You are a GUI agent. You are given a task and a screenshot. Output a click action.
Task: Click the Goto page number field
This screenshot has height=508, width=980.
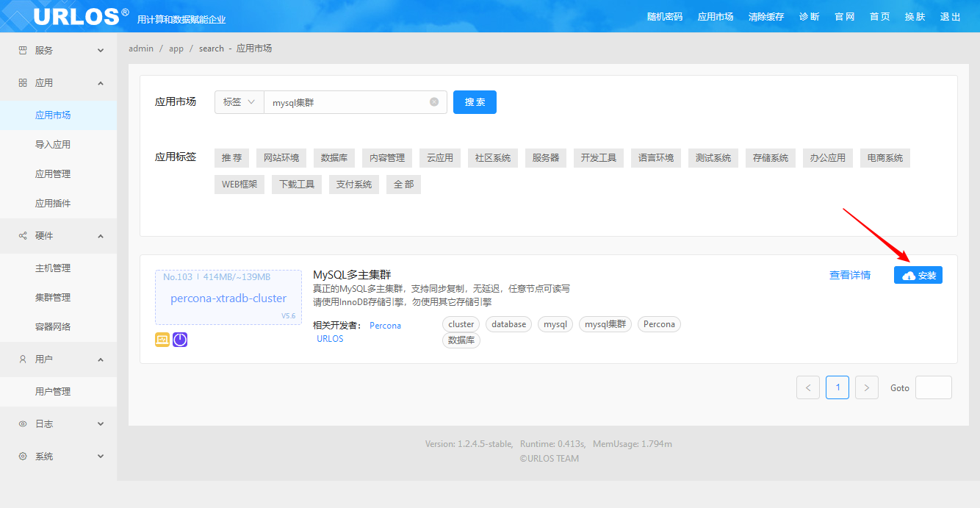pyautogui.click(x=933, y=387)
